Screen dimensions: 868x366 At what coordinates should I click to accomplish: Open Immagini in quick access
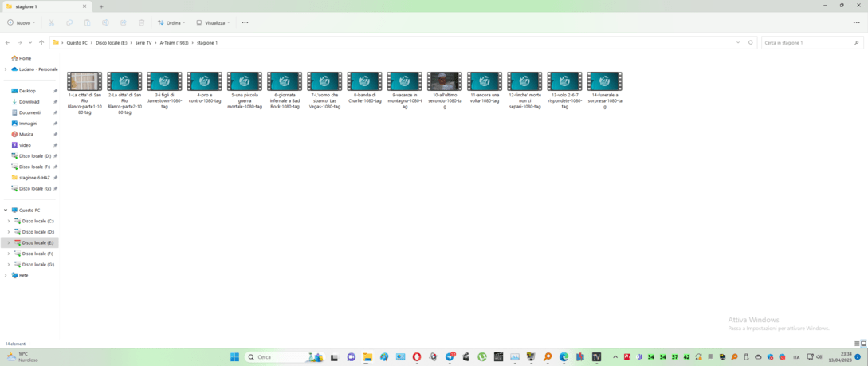(28, 124)
